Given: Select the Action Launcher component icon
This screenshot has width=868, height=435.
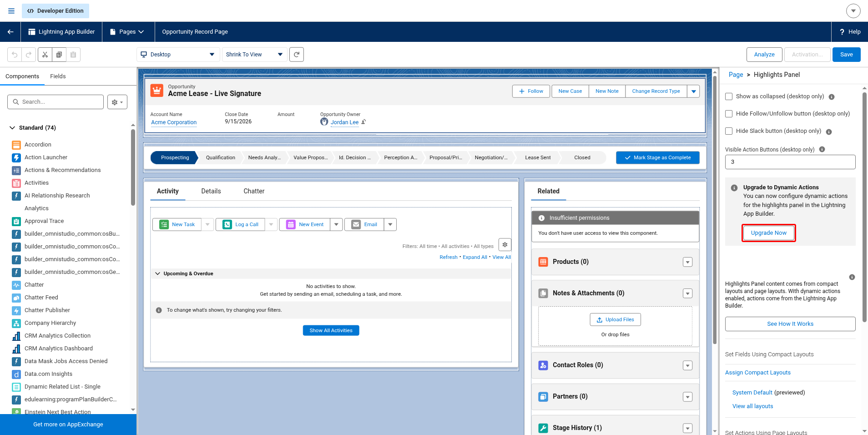Looking at the screenshot, I should click(x=16, y=157).
